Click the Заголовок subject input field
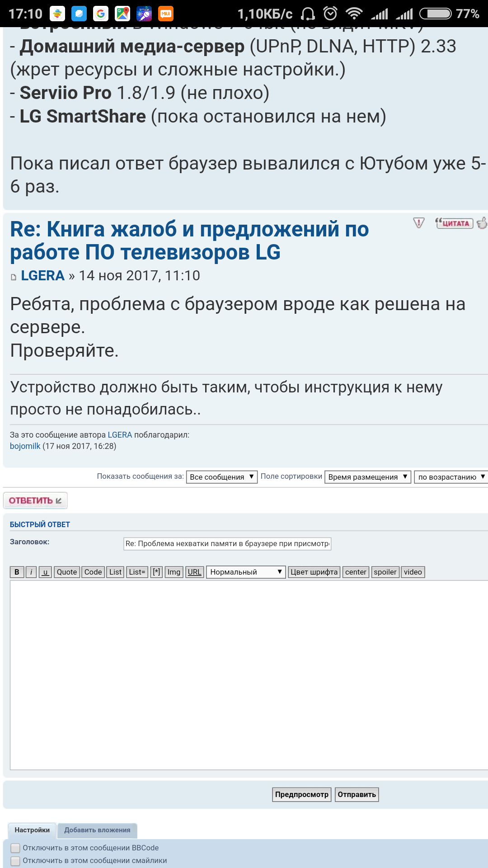 (227, 543)
